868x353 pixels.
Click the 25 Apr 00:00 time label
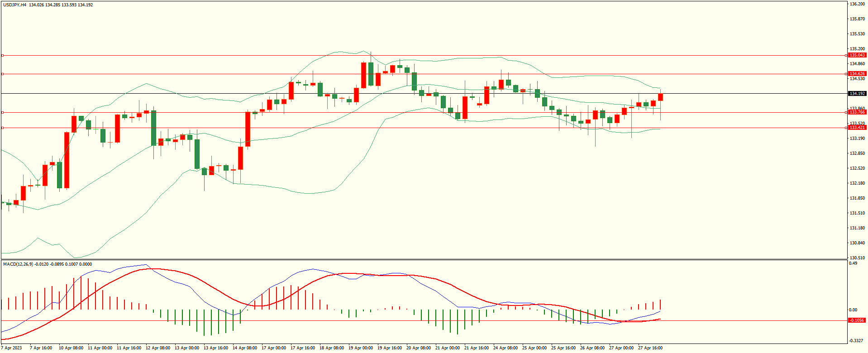534,348
